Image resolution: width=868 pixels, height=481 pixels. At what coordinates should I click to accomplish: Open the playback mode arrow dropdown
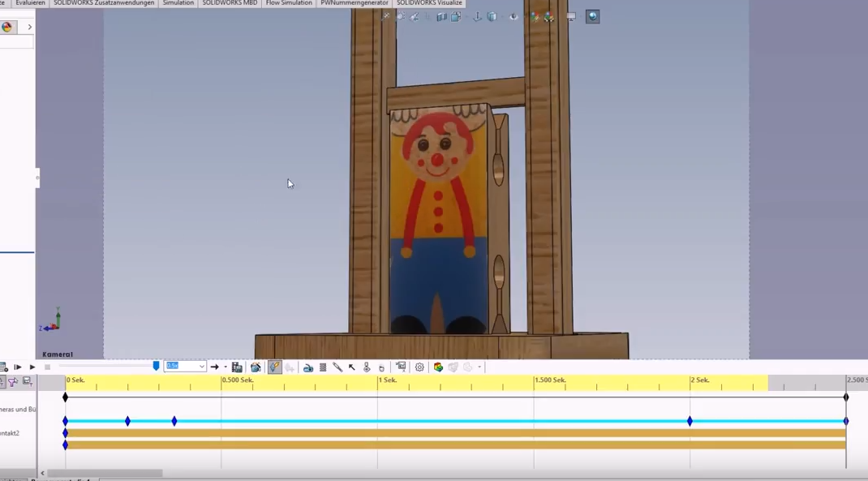coord(225,367)
